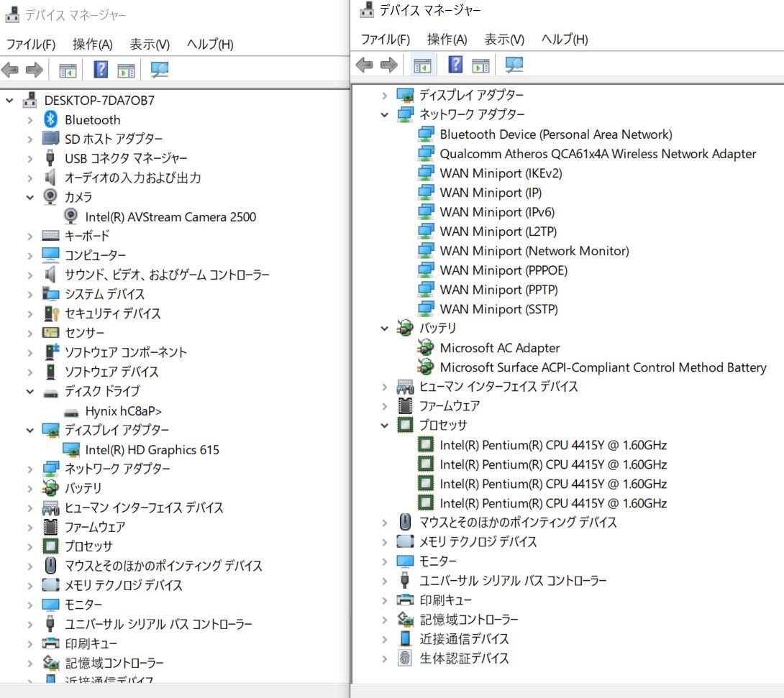Click battery icon beside バッテリ in right window
This screenshot has height=698, width=784.
coord(405,328)
